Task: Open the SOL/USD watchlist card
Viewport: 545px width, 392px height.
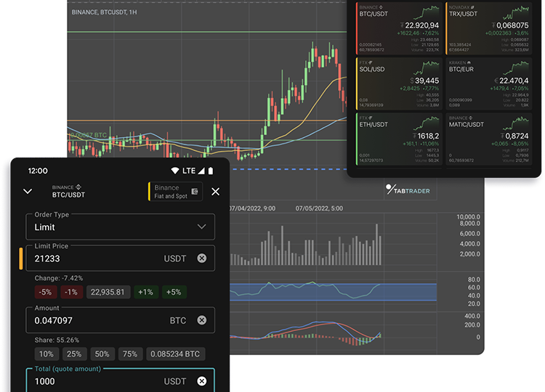Action: (399, 83)
